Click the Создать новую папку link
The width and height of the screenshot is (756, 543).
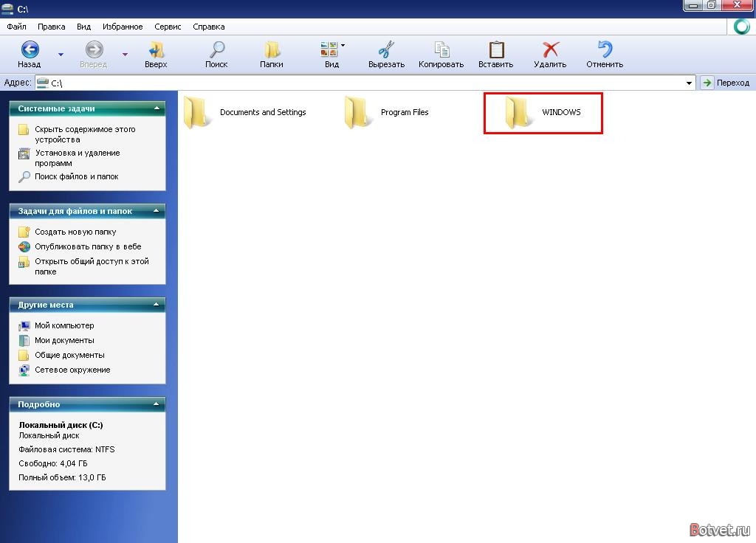tap(75, 232)
